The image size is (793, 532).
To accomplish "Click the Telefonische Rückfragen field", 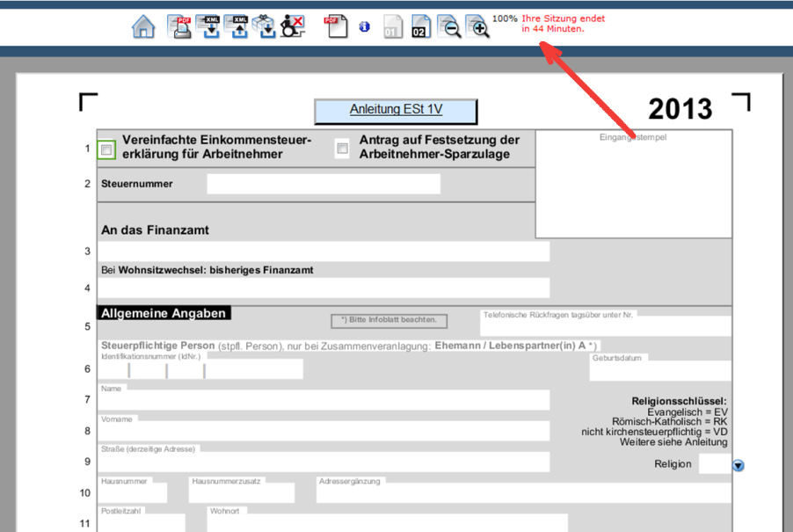I will [606, 326].
